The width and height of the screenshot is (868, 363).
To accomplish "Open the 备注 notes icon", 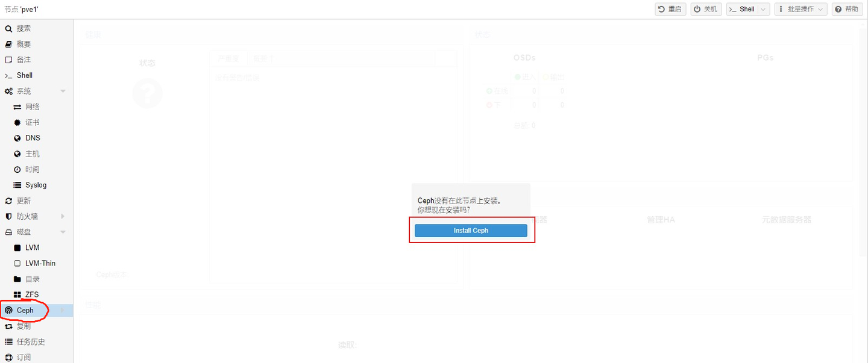I will (x=8, y=60).
